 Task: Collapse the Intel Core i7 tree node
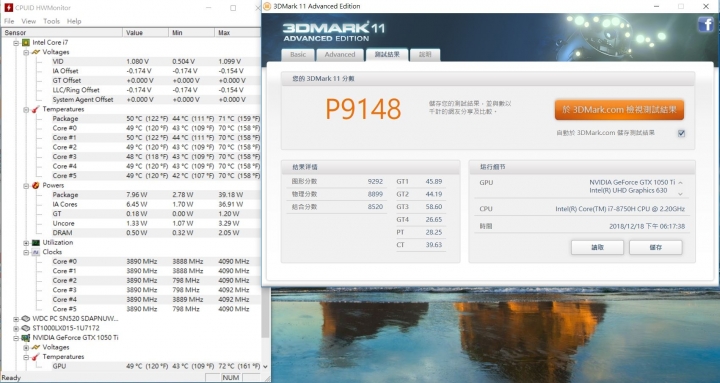(16, 43)
